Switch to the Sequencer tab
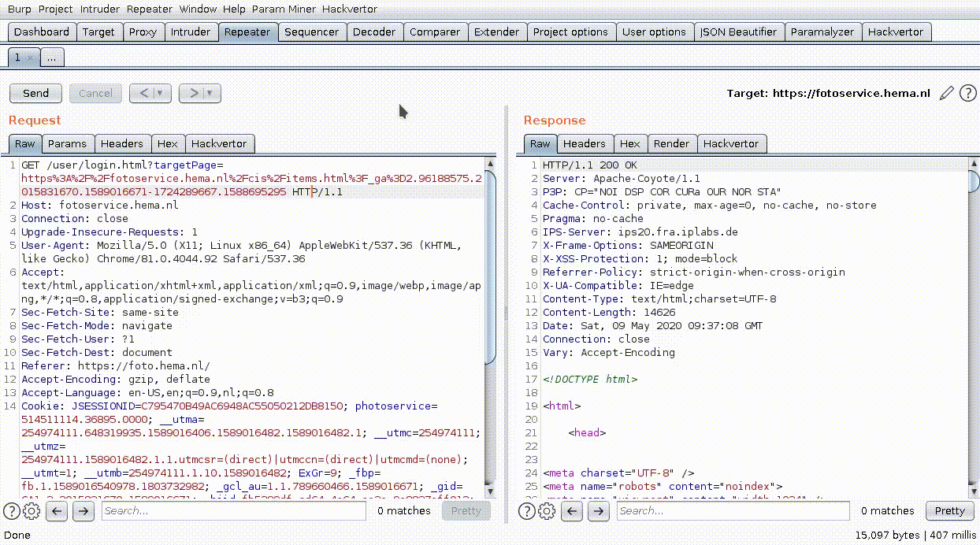Screen dimensions: 980x545 pos(311,32)
